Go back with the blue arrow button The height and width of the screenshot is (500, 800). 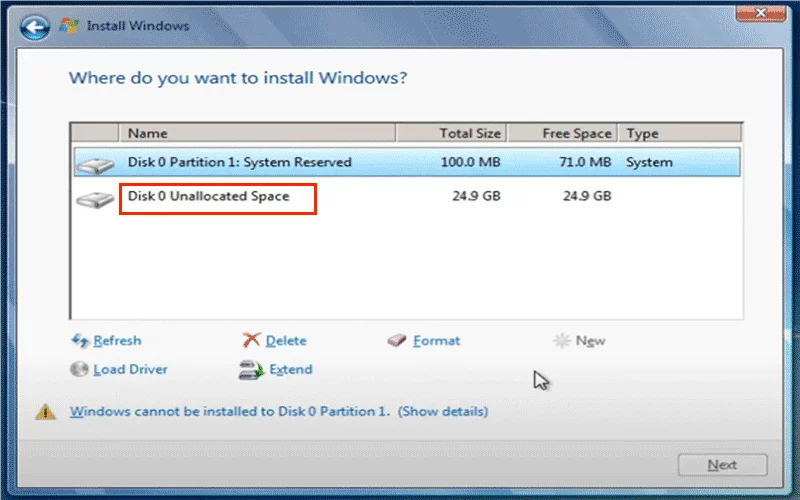point(35,27)
